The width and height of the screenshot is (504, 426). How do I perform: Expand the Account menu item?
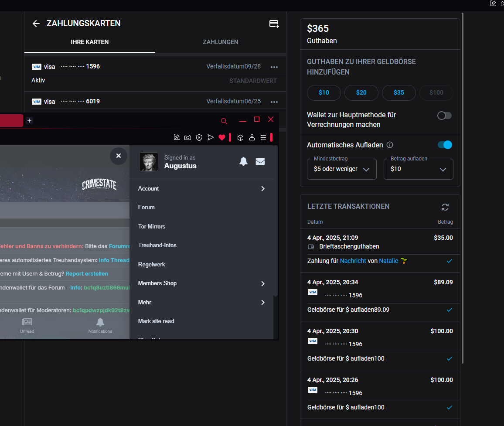(201, 189)
